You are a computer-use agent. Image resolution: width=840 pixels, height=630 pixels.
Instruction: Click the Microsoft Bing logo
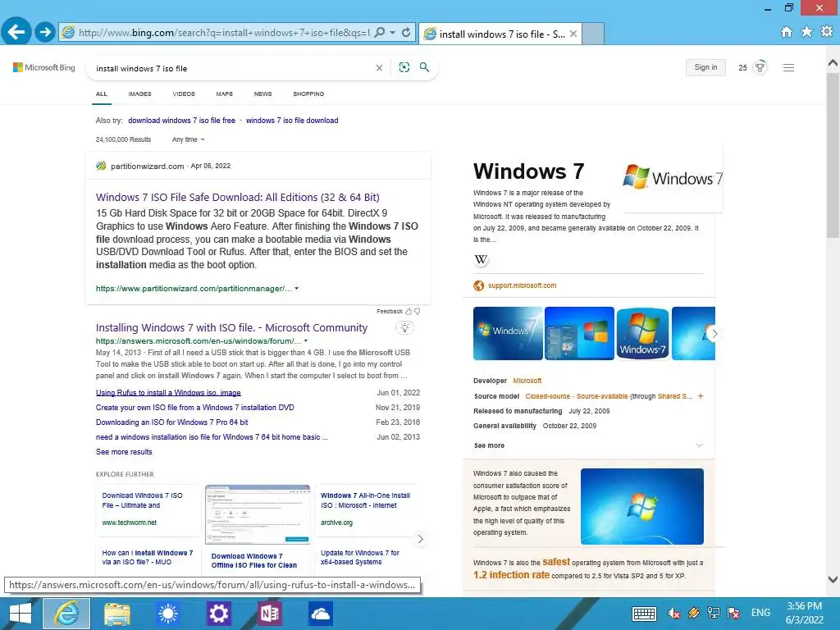pyautogui.click(x=44, y=67)
